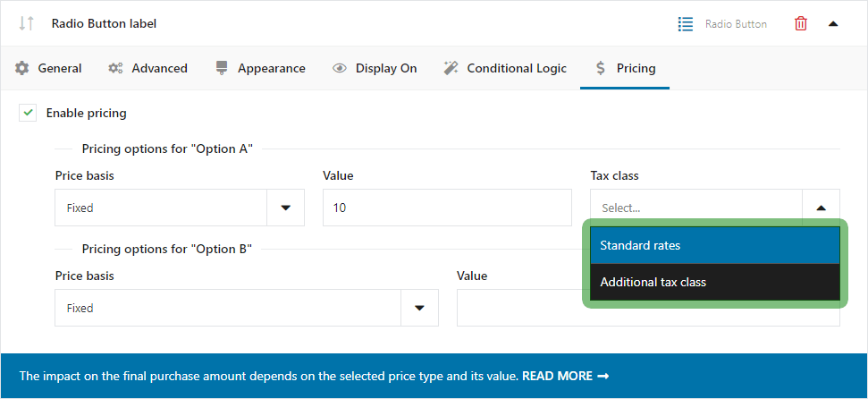Follow the READ MORE link

coord(565,376)
